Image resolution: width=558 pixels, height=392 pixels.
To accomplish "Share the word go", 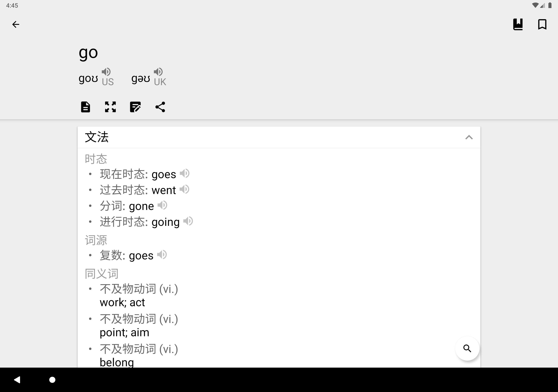I will coord(160,107).
